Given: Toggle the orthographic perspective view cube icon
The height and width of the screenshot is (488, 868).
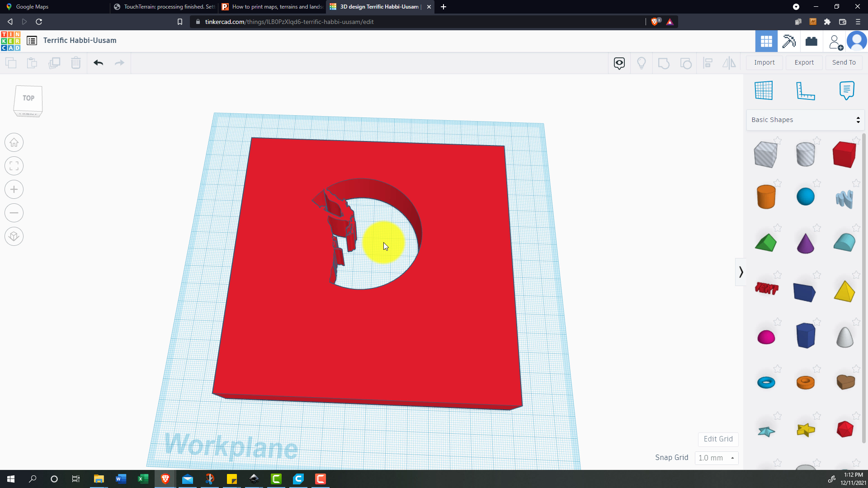Looking at the screenshot, I should click(14, 237).
